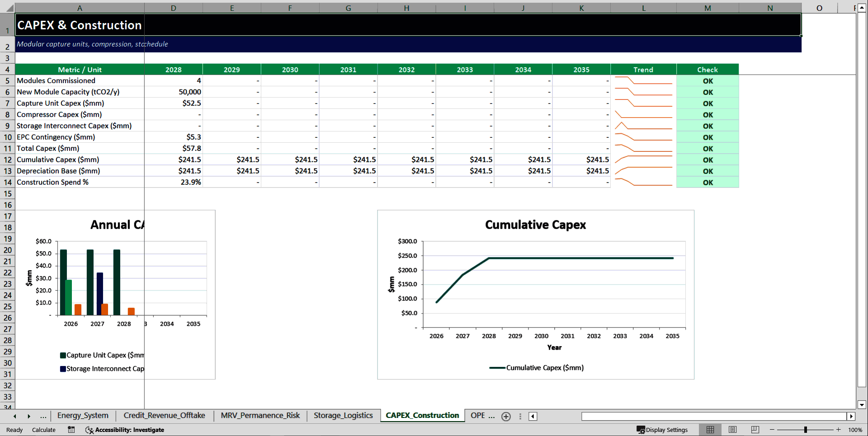Click the zoom slider handle
Viewport: 868px width, 436px height.
click(806, 430)
